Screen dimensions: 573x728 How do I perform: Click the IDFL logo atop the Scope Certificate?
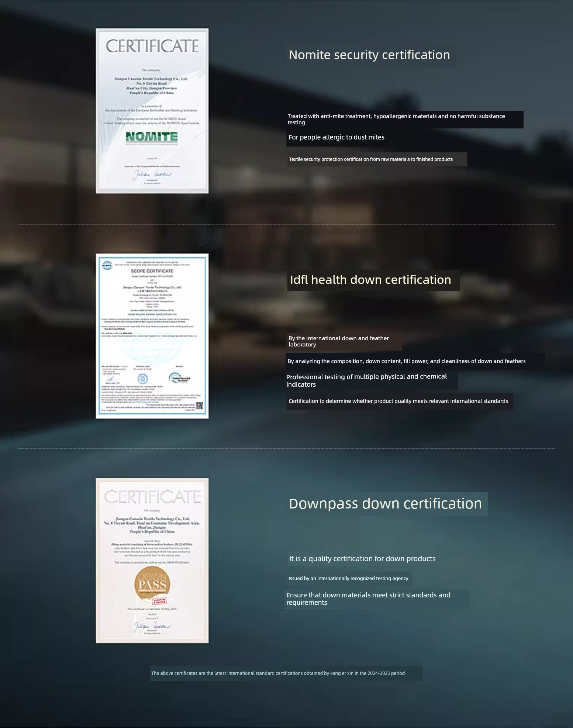(107, 265)
